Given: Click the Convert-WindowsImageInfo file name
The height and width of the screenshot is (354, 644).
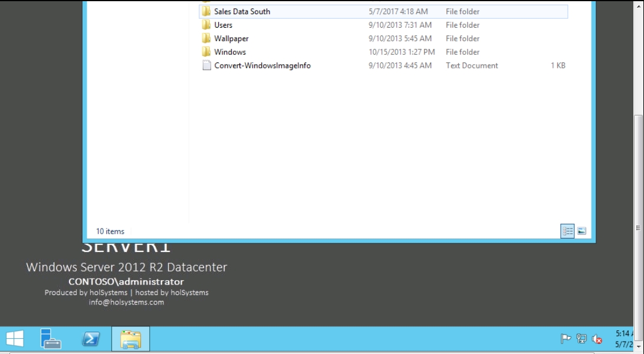Looking at the screenshot, I should point(262,66).
